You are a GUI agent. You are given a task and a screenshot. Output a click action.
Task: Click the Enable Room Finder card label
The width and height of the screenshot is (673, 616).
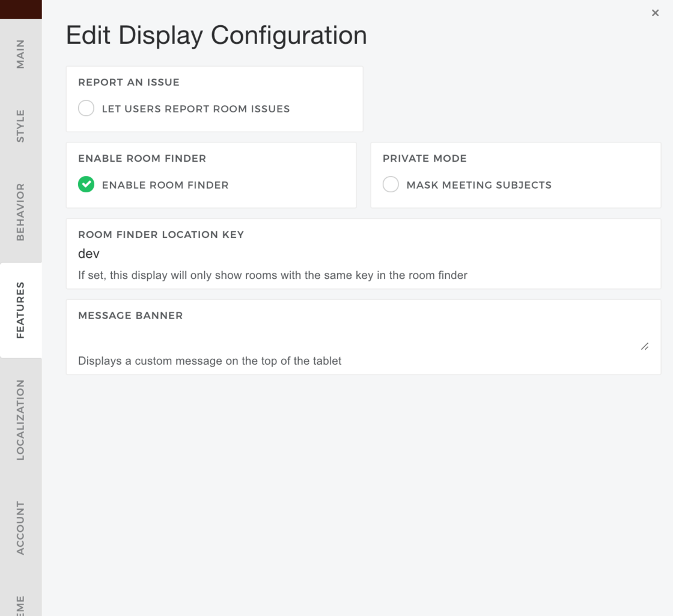pyautogui.click(x=142, y=158)
